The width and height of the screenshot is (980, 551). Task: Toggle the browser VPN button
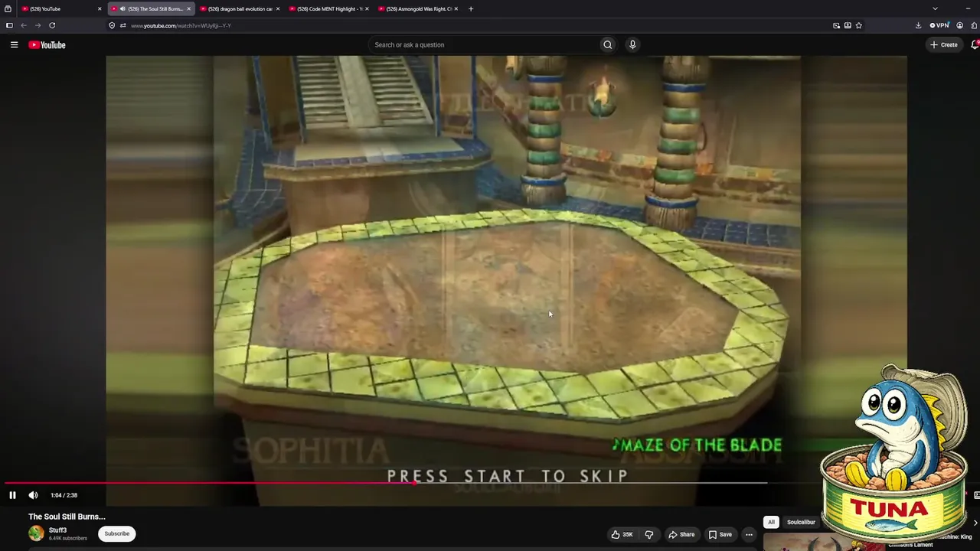939,25
